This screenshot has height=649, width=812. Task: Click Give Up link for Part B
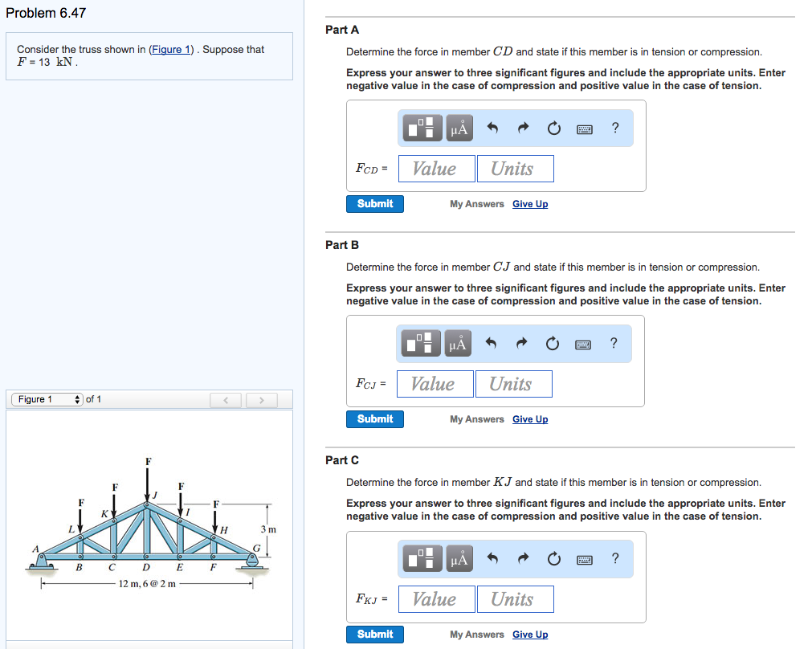tap(530, 419)
